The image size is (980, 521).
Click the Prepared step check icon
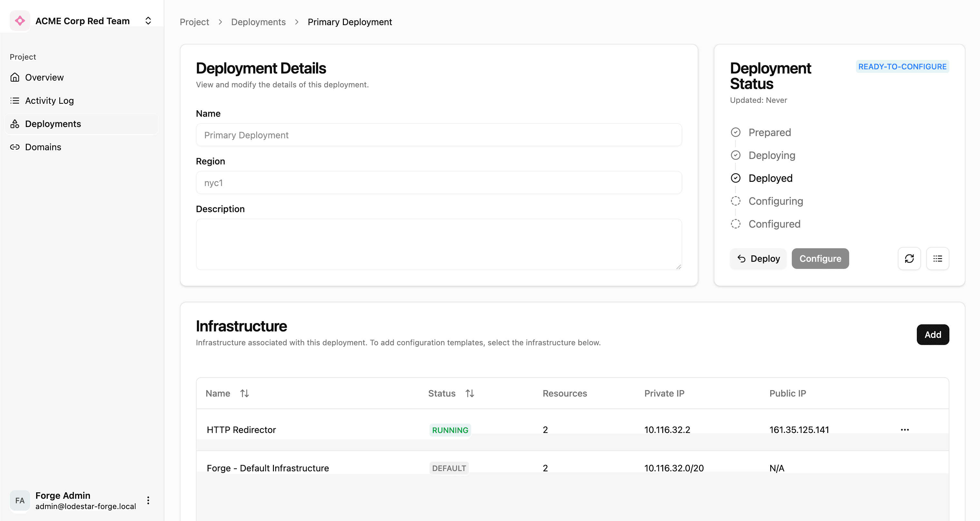click(735, 132)
